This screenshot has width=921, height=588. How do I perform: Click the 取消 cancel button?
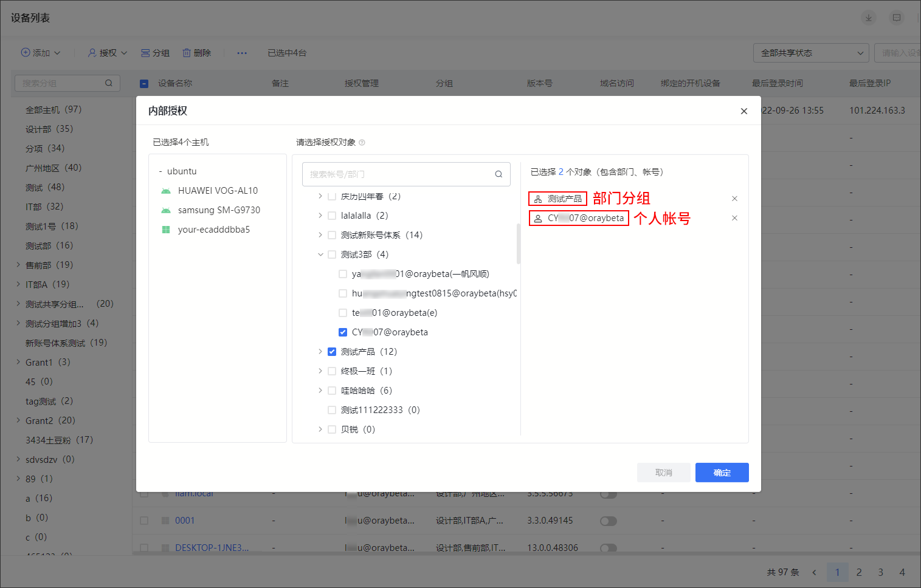pos(663,473)
